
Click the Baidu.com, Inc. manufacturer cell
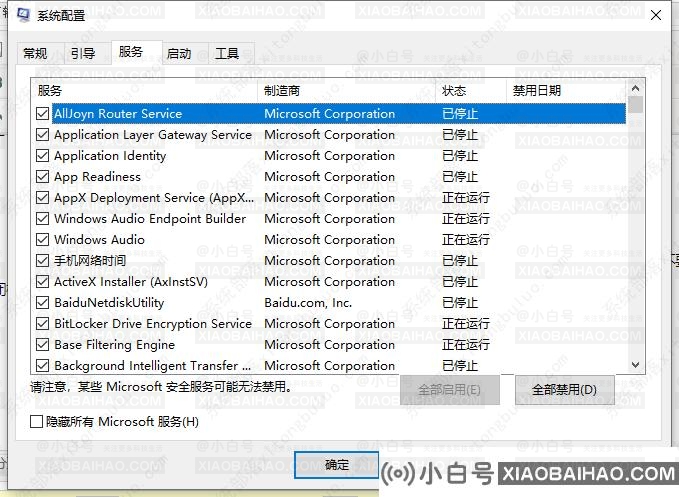[x=308, y=303]
